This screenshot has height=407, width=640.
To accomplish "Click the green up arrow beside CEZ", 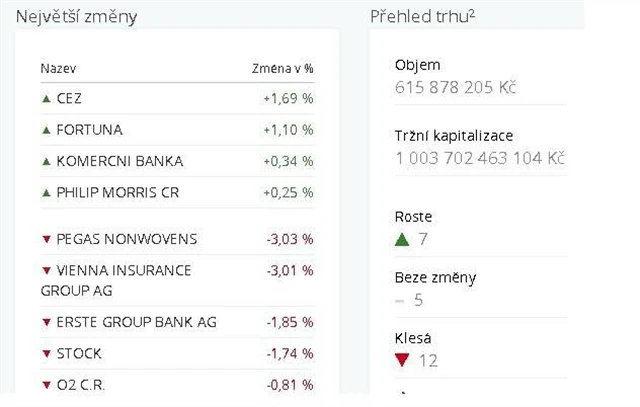I will tap(45, 99).
